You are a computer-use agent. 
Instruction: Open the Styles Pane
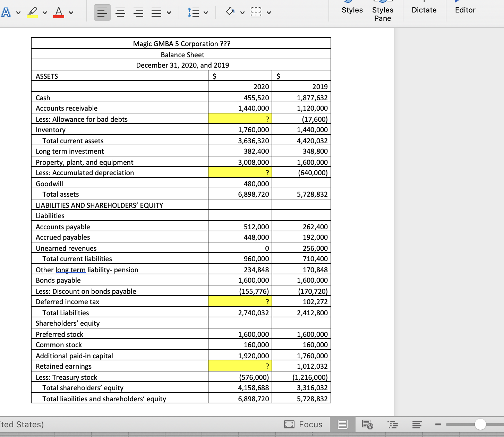pos(383,13)
